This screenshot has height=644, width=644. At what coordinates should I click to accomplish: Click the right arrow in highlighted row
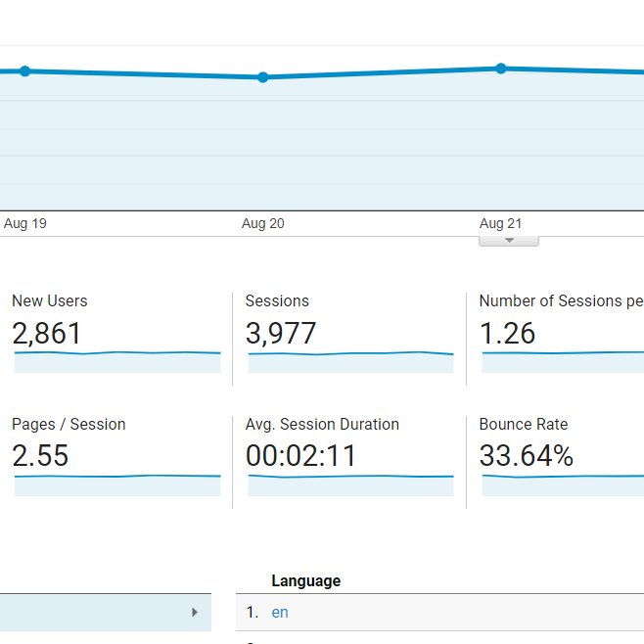(x=195, y=613)
